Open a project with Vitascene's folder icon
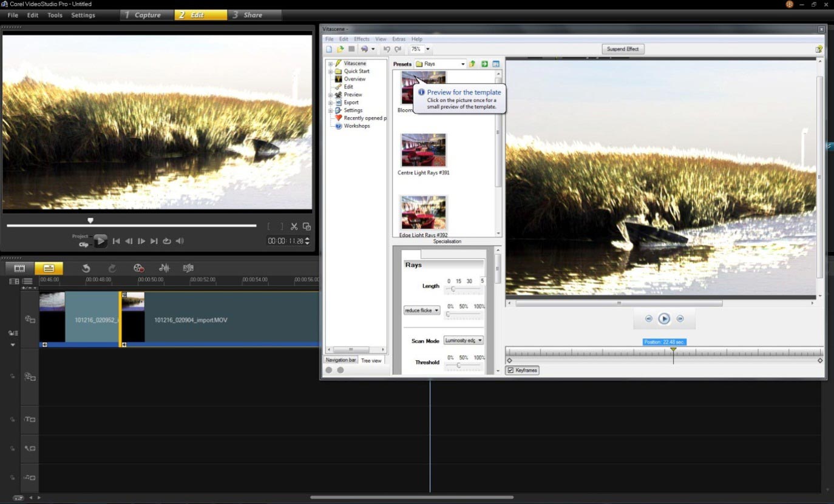Viewport: 834px width, 504px height. [x=340, y=49]
